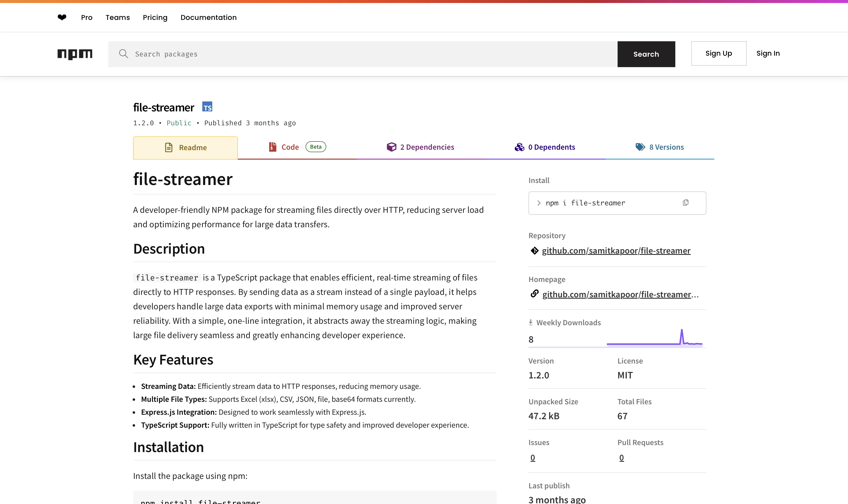Click the Sign Up button
This screenshot has width=848, height=504.
pos(719,54)
